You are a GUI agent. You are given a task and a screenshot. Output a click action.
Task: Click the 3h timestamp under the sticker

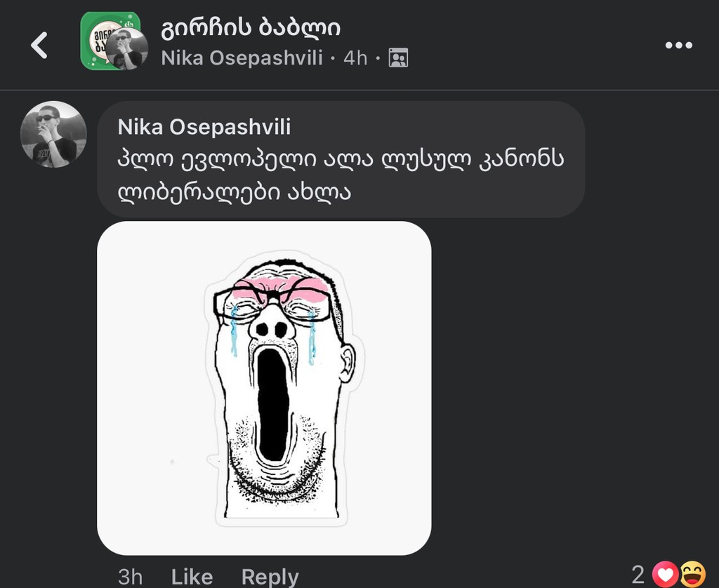(x=128, y=575)
